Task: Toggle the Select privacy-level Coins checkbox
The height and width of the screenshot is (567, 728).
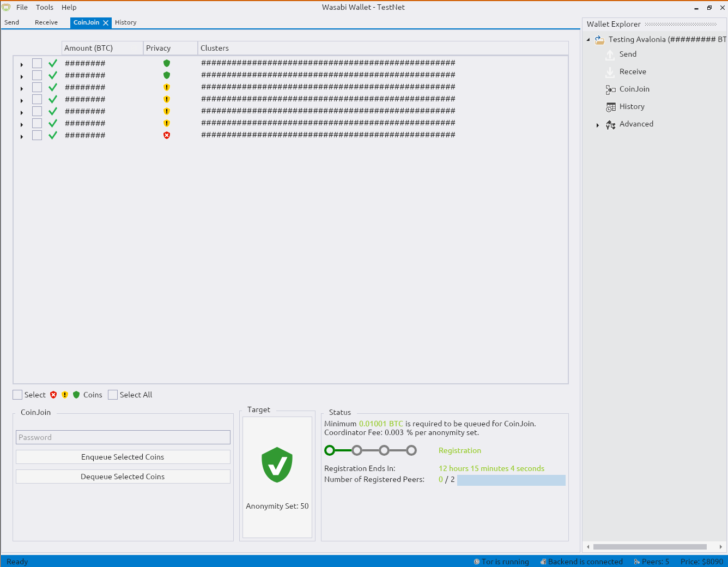Action: click(x=17, y=395)
